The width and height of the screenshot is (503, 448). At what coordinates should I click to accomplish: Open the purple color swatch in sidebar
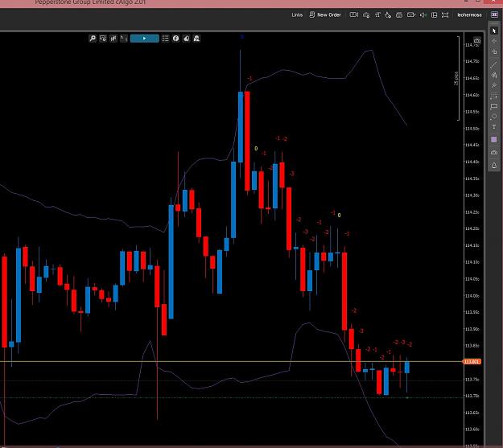coord(494,139)
